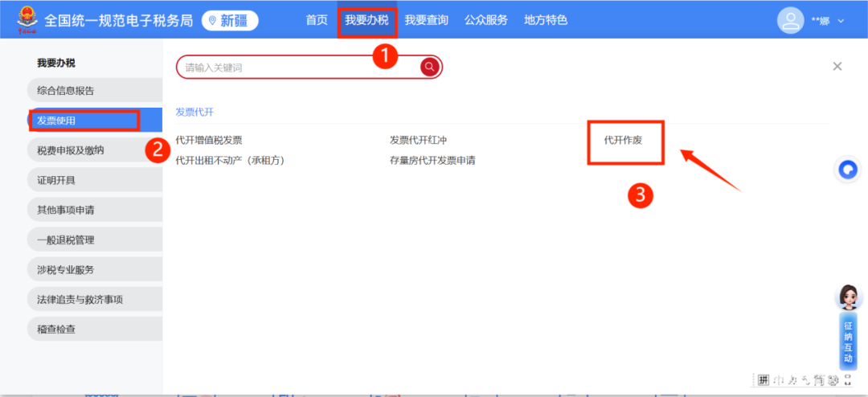The width and height of the screenshot is (868, 397).
Task: Open 公众服务 top menu
Action: pyautogui.click(x=486, y=20)
